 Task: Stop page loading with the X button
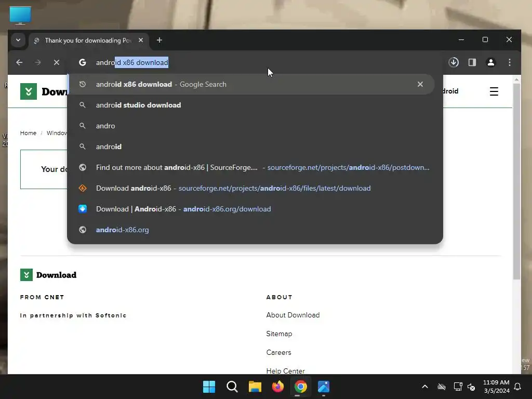57,62
